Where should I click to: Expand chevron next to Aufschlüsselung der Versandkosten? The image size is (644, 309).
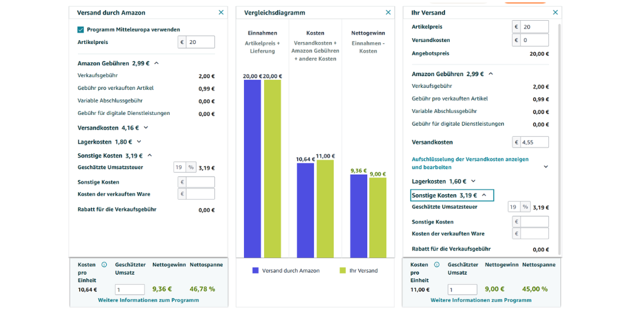pyautogui.click(x=546, y=166)
